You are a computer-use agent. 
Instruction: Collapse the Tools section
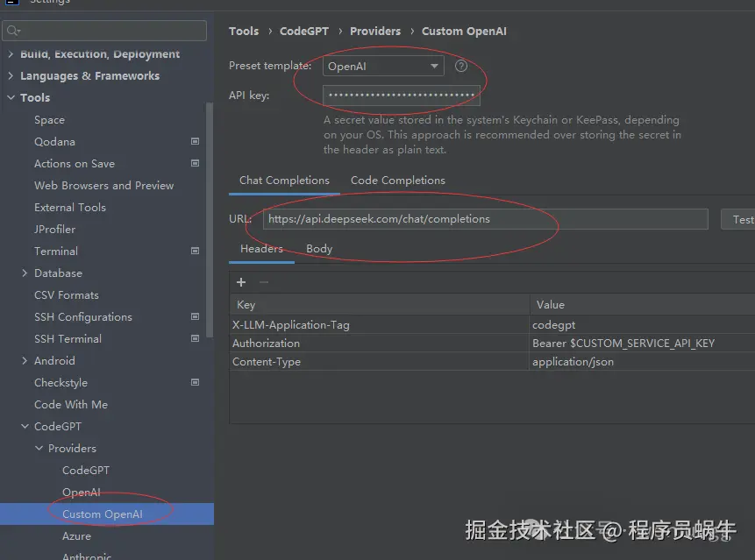11,97
